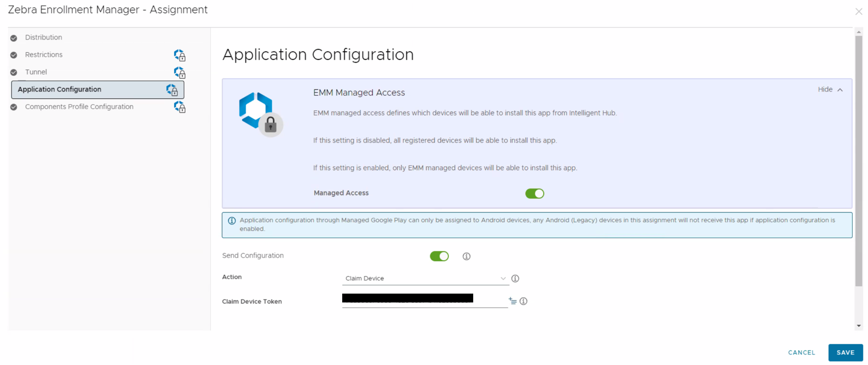
Task: Go to the Restrictions section
Action: pyautogui.click(x=44, y=55)
